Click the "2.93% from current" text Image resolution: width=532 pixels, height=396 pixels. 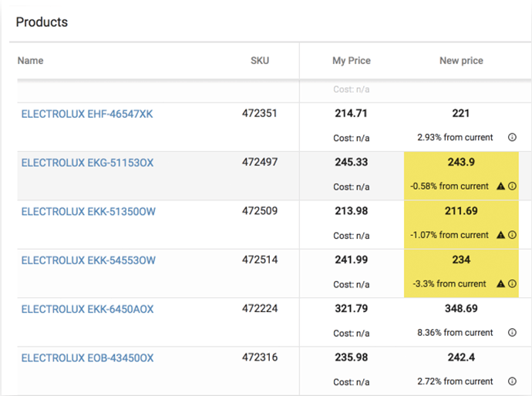pyautogui.click(x=455, y=137)
